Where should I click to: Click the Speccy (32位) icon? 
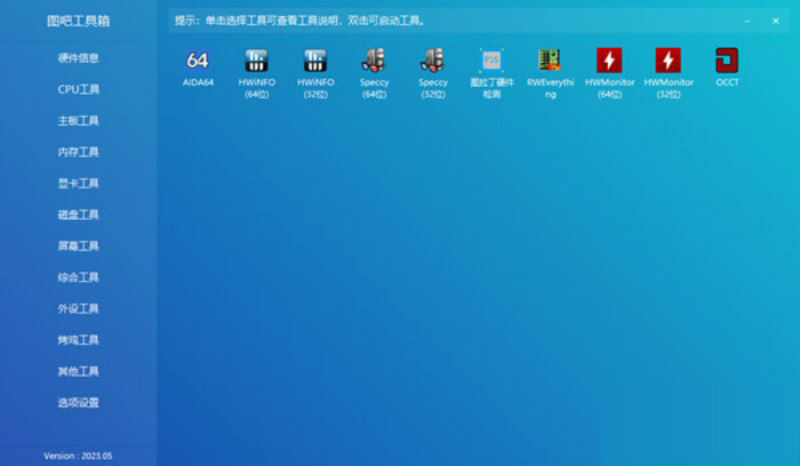pyautogui.click(x=433, y=61)
